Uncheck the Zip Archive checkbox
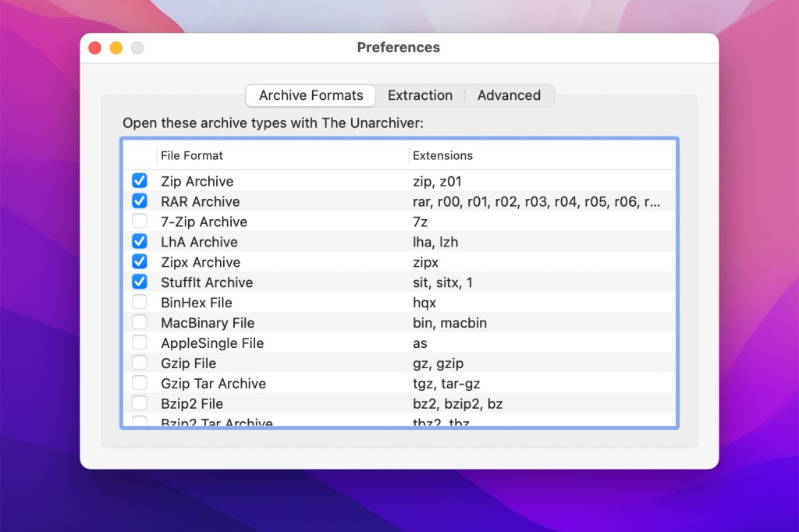The image size is (799, 532). pos(140,181)
